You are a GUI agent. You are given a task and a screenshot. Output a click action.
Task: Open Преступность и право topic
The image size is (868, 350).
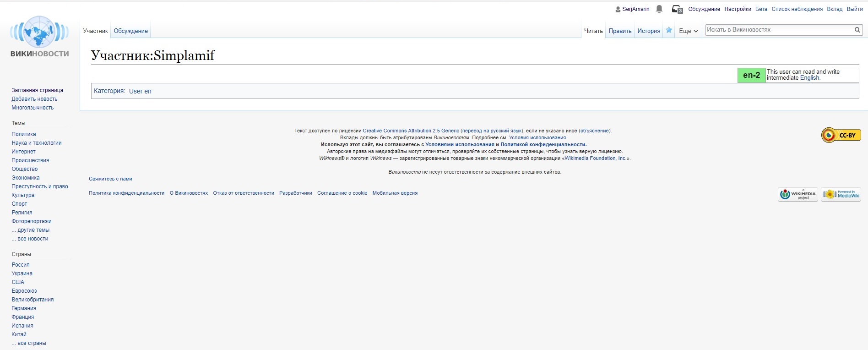tap(40, 186)
